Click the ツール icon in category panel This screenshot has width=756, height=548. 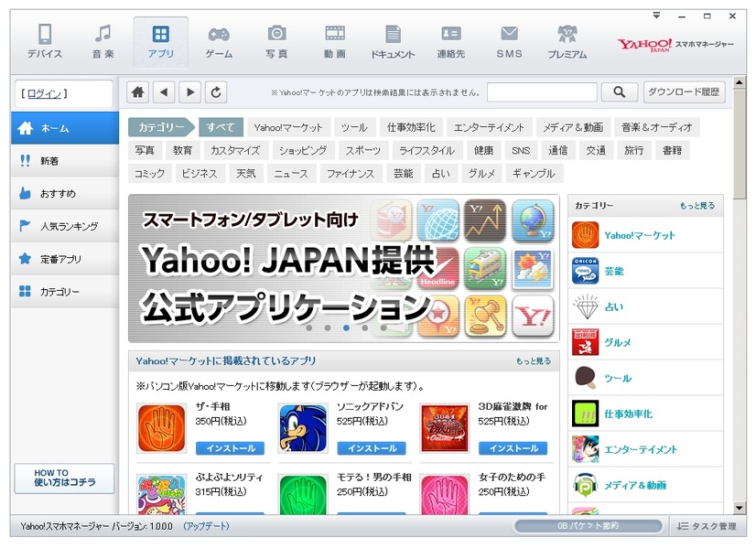tap(586, 378)
